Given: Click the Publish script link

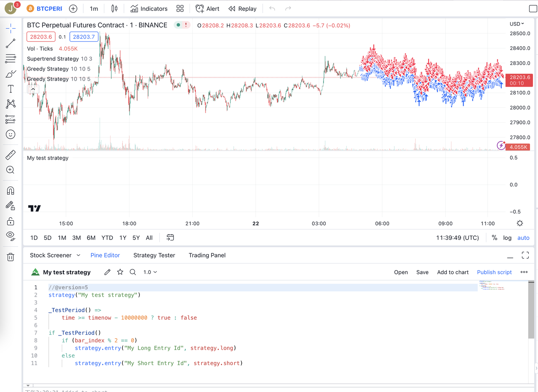Looking at the screenshot, I should pyautogui.click(x=494, y=272).
